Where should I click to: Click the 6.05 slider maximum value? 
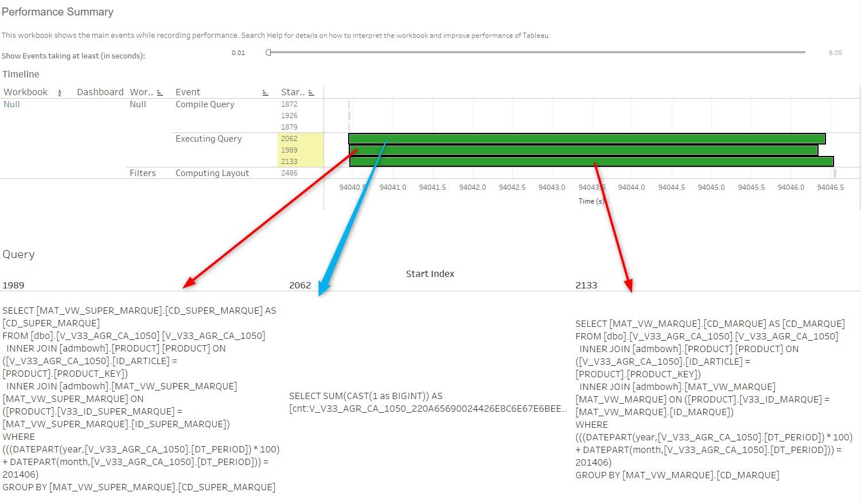pos(835,53)
